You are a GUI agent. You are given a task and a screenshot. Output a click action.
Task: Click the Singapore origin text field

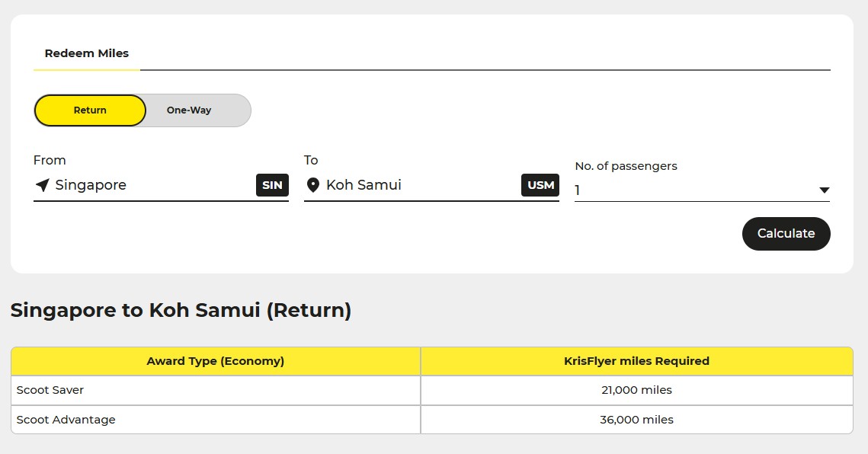152,185
